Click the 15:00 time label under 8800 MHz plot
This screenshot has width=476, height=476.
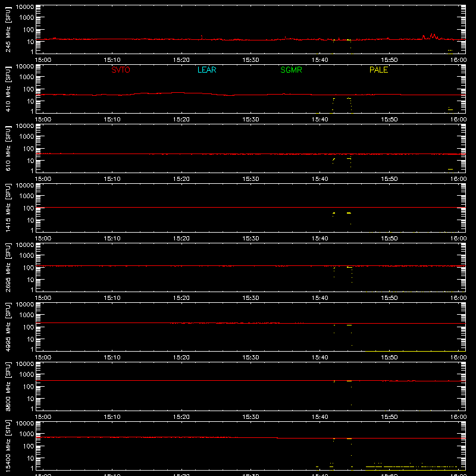(x=43, y=417)
